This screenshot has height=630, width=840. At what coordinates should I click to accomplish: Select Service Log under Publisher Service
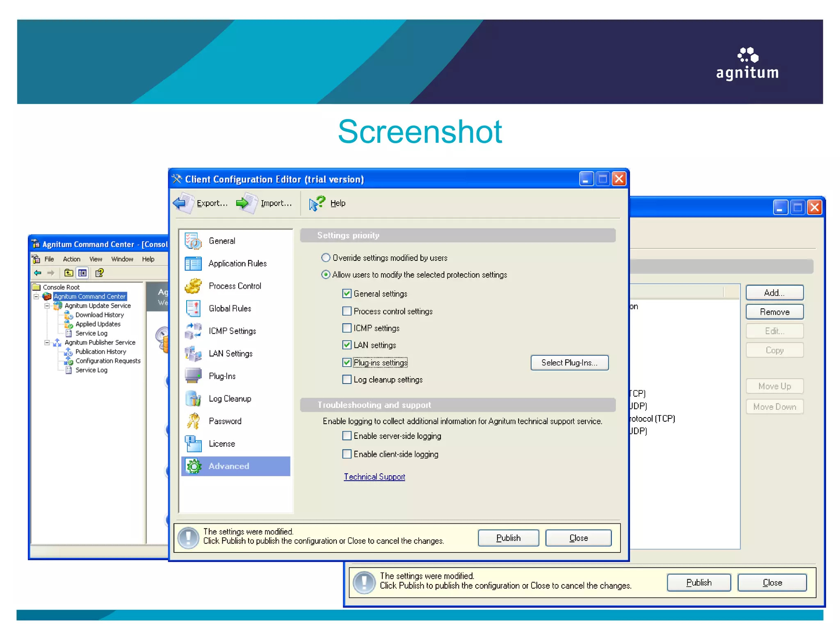[91, 370]
